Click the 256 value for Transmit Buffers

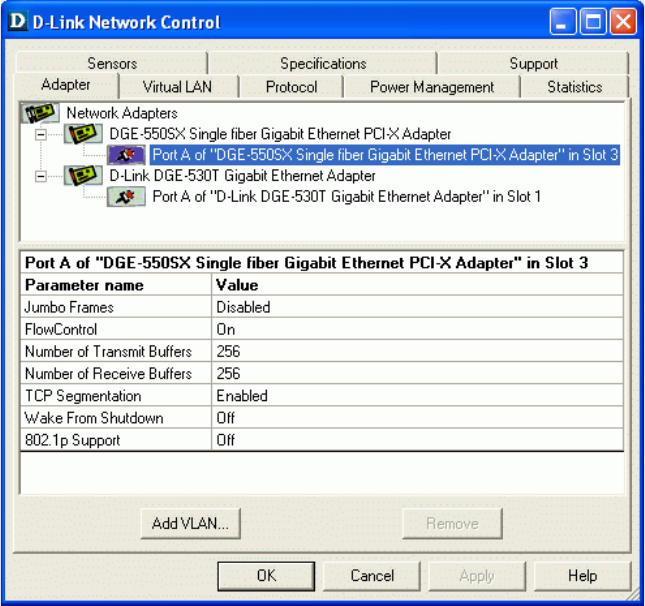[x=228, y=352]
